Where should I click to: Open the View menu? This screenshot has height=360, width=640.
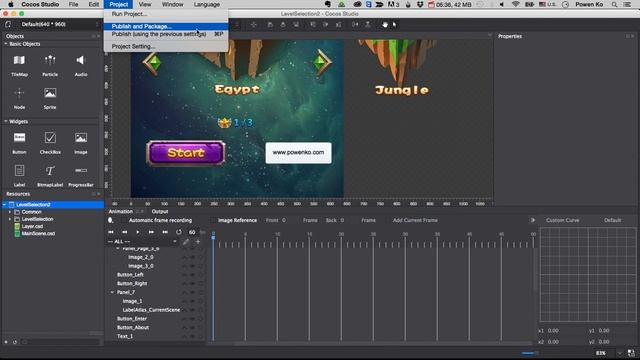(144, 4)
